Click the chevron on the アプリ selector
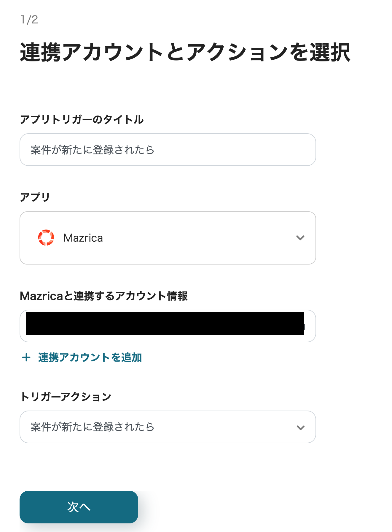 pos(300,237)
